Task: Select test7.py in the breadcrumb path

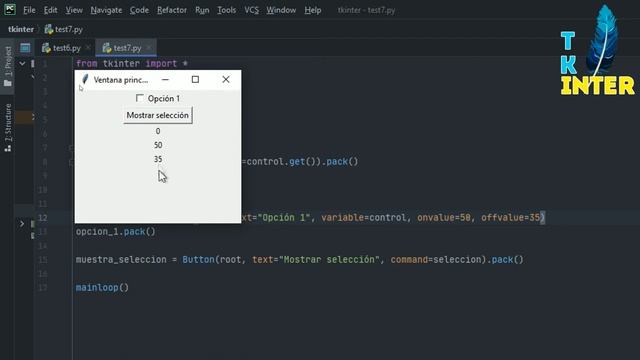Action: pos(64,29)
